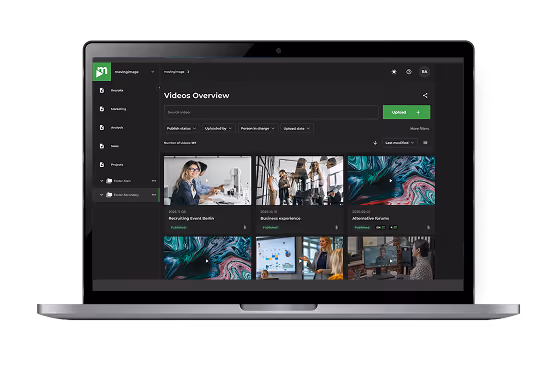Open the Upload date filter dropdown
This screenshot has width=558, height=370.
297,128
